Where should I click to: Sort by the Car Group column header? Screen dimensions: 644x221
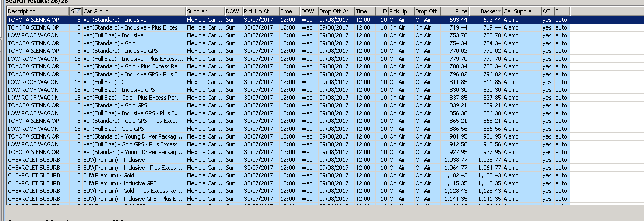[134, 11]
